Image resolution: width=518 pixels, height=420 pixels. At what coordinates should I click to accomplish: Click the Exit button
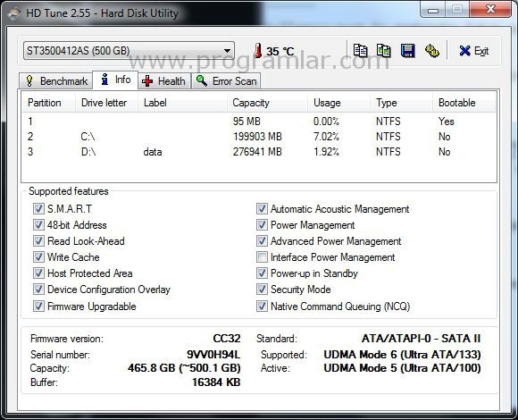point(473,51)
